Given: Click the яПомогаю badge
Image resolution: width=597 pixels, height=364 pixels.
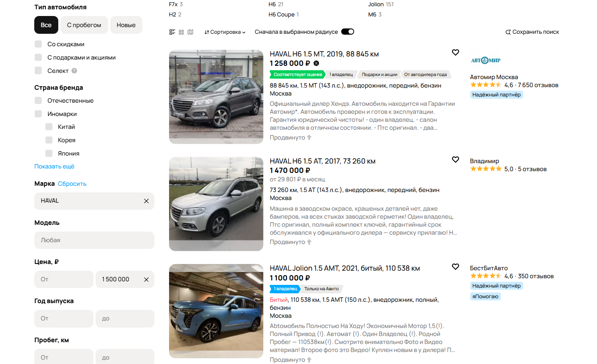Looking at the screenshot, I should point(485,296).
